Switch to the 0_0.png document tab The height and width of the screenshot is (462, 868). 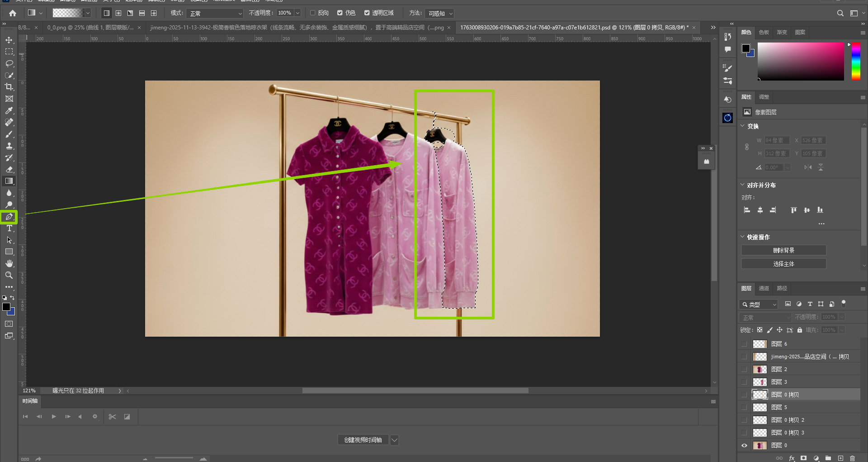pyautogui.click(x=90, y=28)
